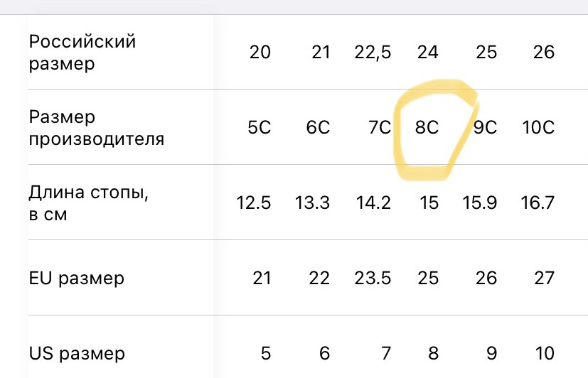Click the Российский размер row label

[82, 53]
